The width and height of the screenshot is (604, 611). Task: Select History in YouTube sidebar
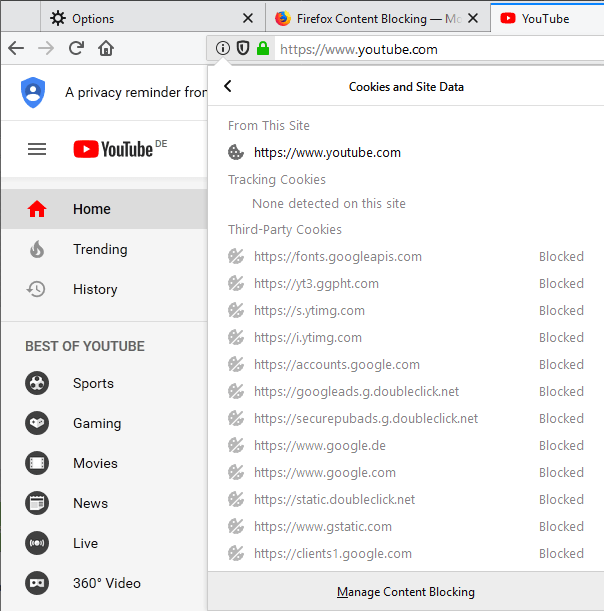click(104, 289)
